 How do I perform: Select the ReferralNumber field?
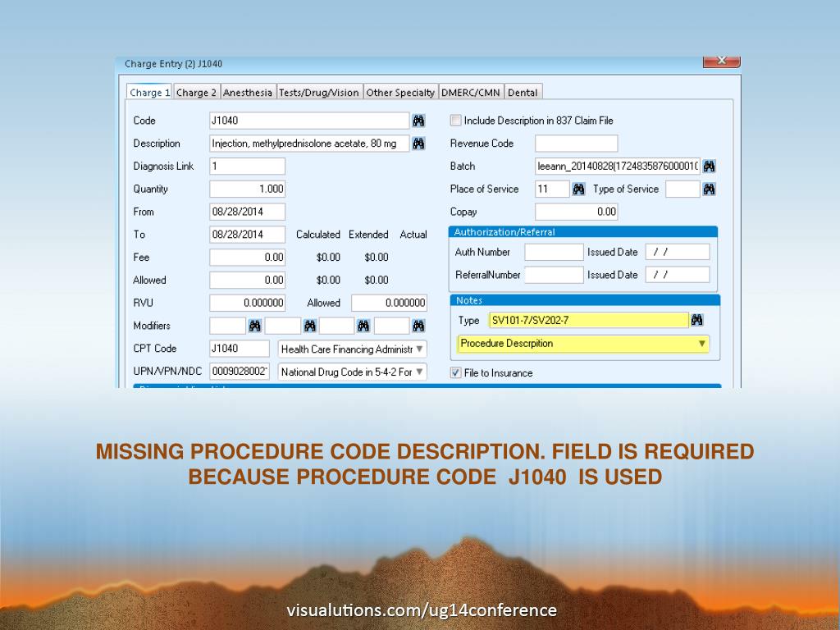[554, 275]
